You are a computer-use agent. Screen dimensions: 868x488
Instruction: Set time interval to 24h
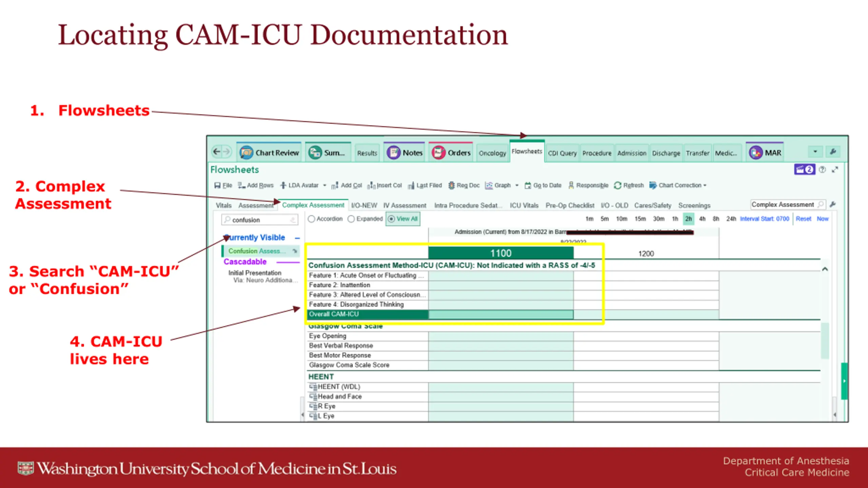point(731,219)
